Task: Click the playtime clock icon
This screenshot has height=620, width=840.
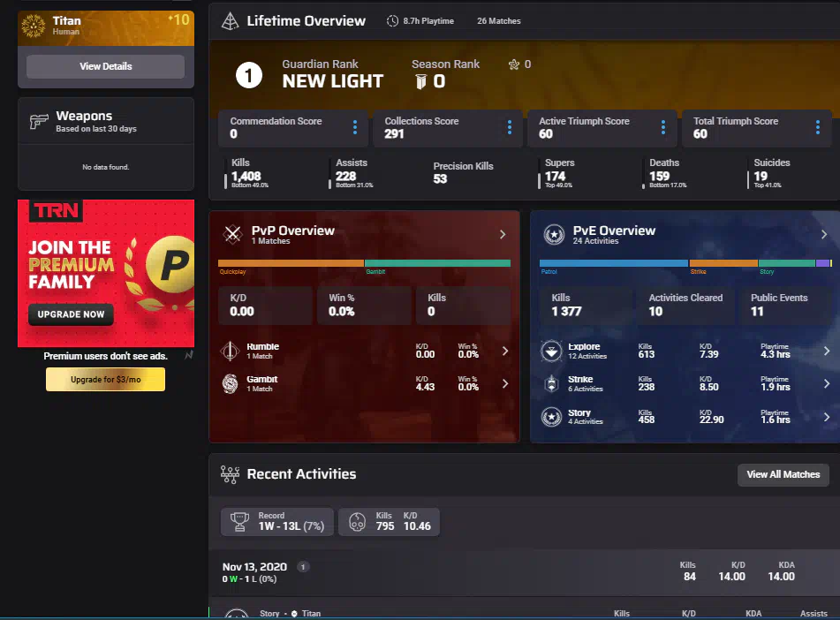Action: click(x=392, y=21)
